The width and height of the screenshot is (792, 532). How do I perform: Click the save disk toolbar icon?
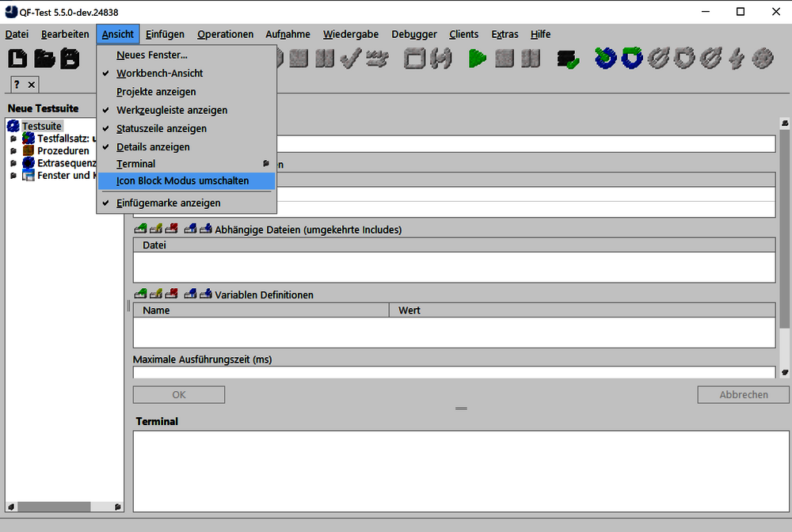70,59
